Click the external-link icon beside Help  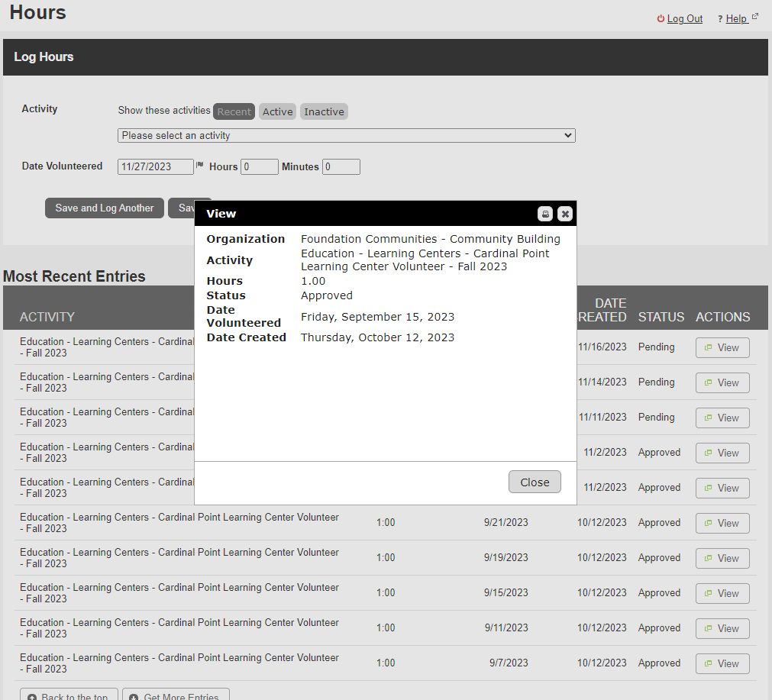pos(754,17)
